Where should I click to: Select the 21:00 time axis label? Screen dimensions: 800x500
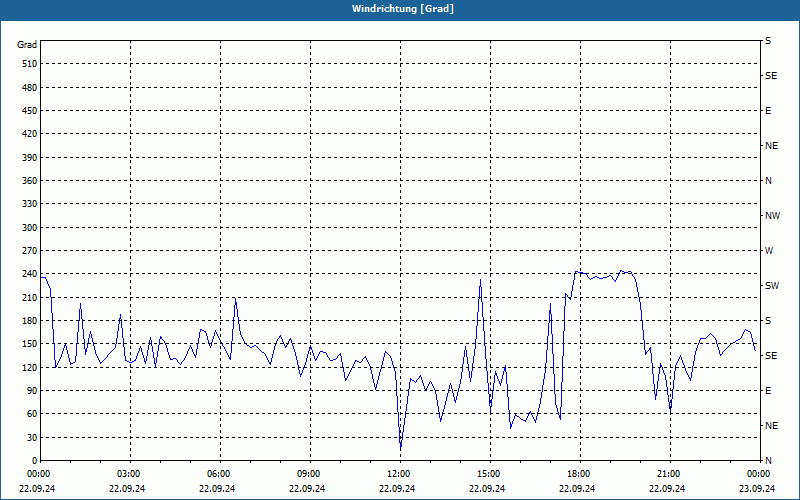[x=667, y=474]
